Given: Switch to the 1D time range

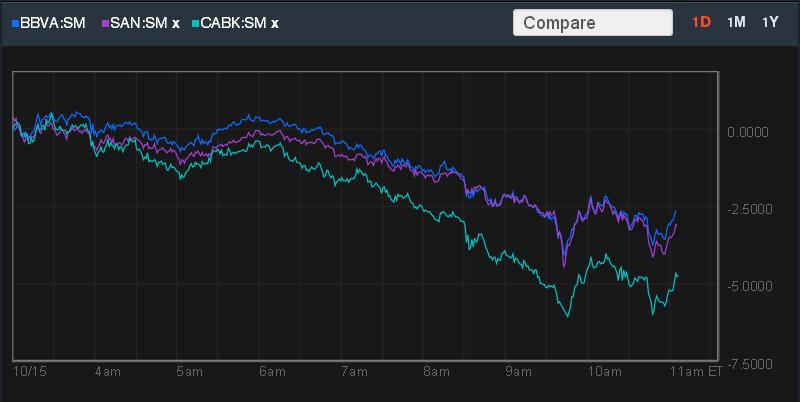Looking at the screenshot, I should tap(701, 22).
